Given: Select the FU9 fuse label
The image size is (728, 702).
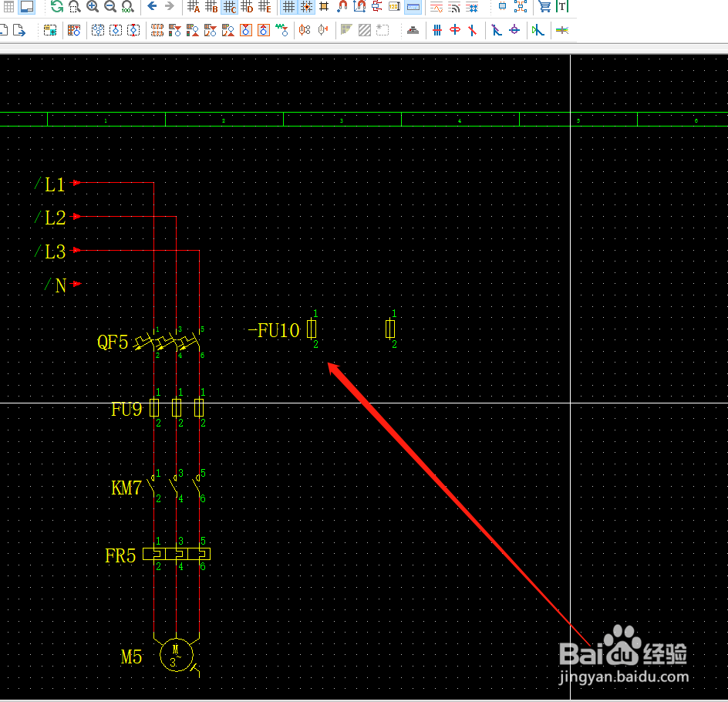Looking at the screenshot, I should [x=126, y=410].
